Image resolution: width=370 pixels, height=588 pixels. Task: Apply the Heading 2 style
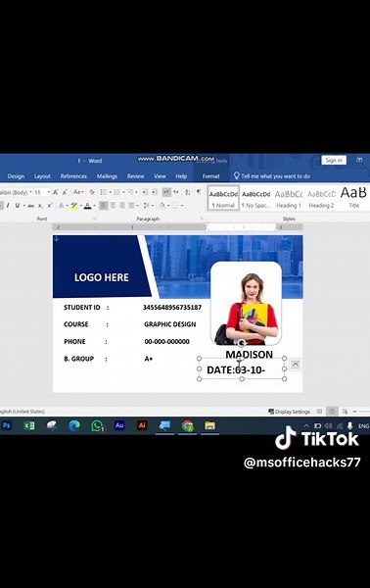(321, 198)
